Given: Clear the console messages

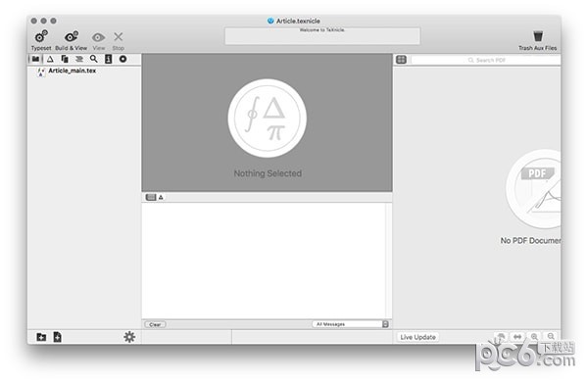Looking at the screenshot, I should click(155, 324).
